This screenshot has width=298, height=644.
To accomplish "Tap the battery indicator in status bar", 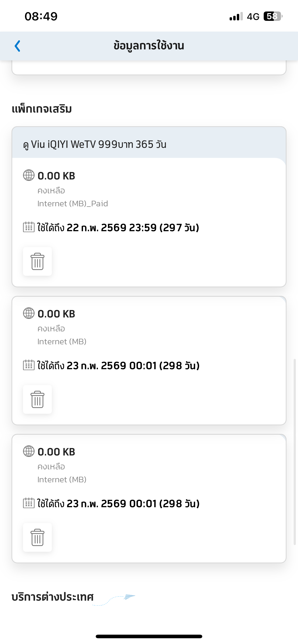I will click(273, 17).
